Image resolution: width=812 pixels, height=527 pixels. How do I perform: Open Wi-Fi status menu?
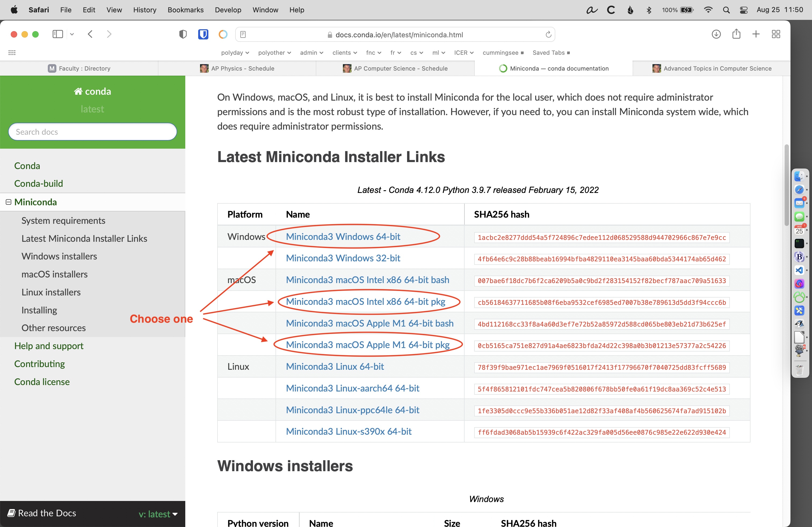[708, 10]
